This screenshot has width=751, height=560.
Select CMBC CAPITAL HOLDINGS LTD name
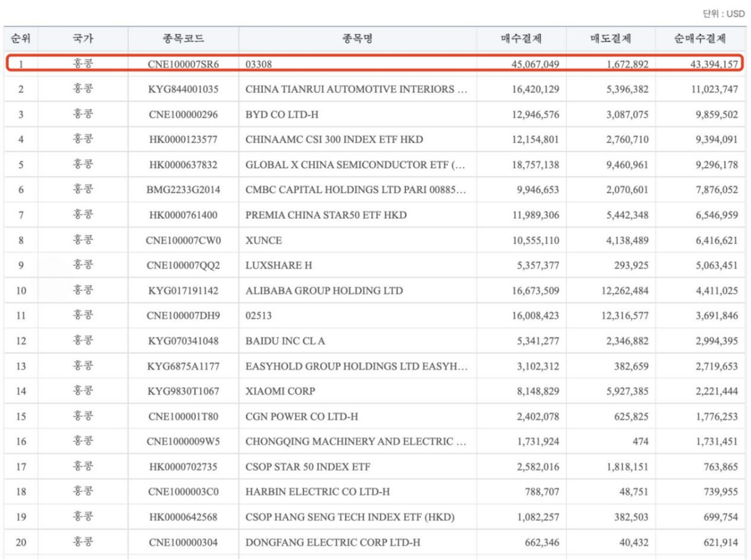(356, 190)
